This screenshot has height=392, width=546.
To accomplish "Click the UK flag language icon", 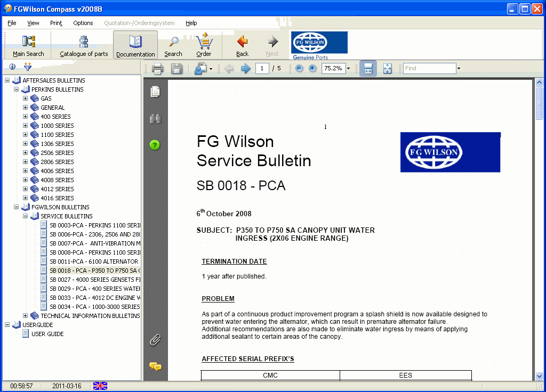I will coord(100,386).
